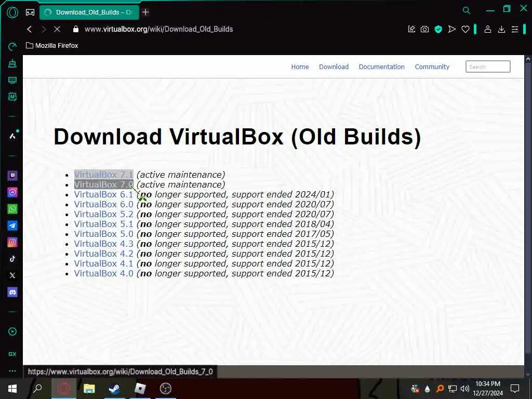The image size is (532, 399).
Task: Click the address bar URL
Action: (159, 29)
